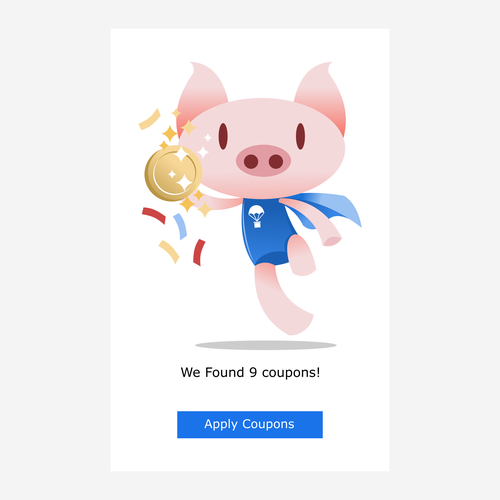
Task: Click the pig's extended lower leg
Action: coord(282,298)
